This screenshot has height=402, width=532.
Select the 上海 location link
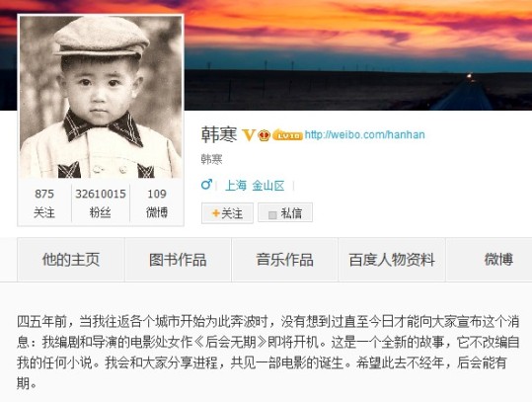coord(236,186)
